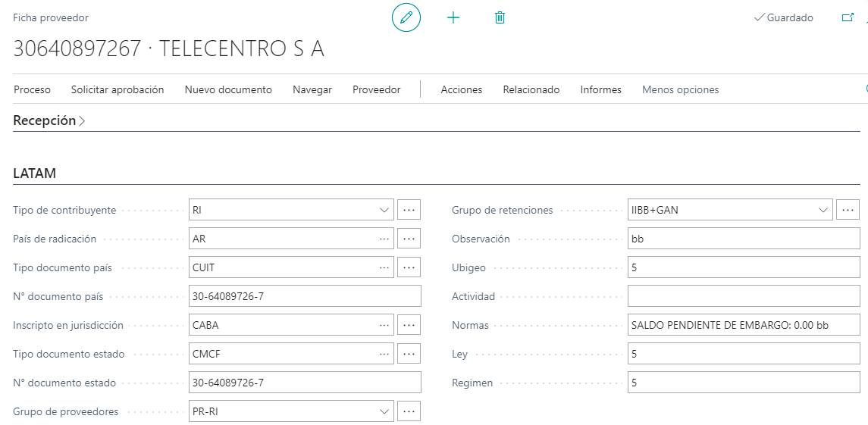Viewport: 868px width, 425px height.
Task: Click the Normas field
Action: 744,325
